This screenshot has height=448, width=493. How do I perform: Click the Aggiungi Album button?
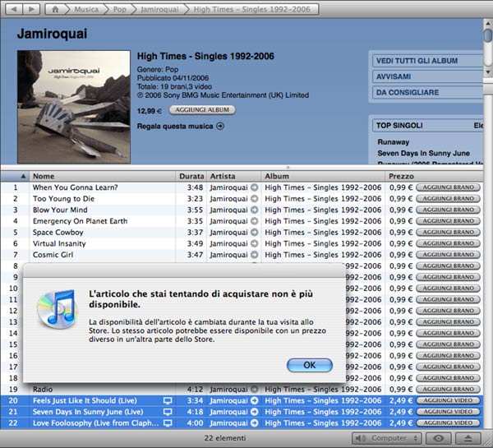tap(202, 109)
